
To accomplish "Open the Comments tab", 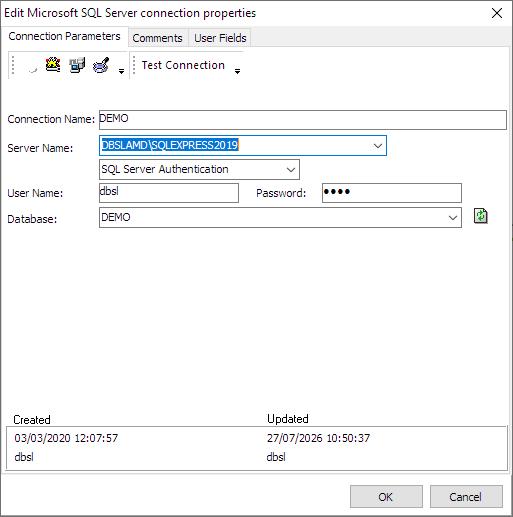I will [157, 38].
